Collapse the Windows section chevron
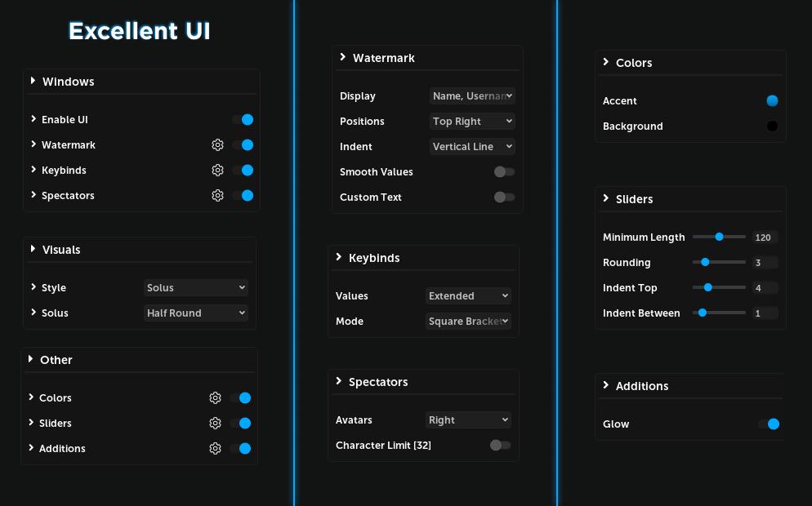This screenshot has width=812, height=506. (x=33, y=82)
